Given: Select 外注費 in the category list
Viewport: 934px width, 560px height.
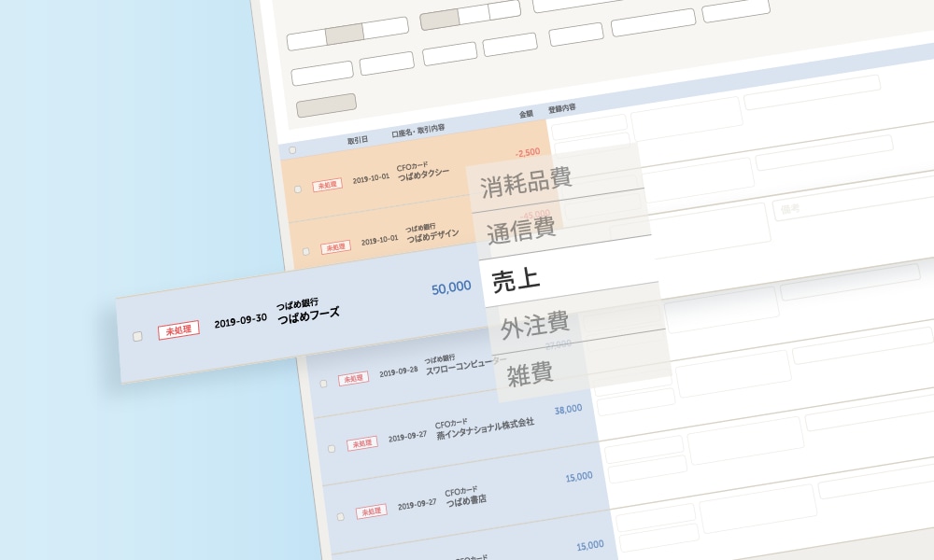Looking at the screenshot, I should point(534,327).
